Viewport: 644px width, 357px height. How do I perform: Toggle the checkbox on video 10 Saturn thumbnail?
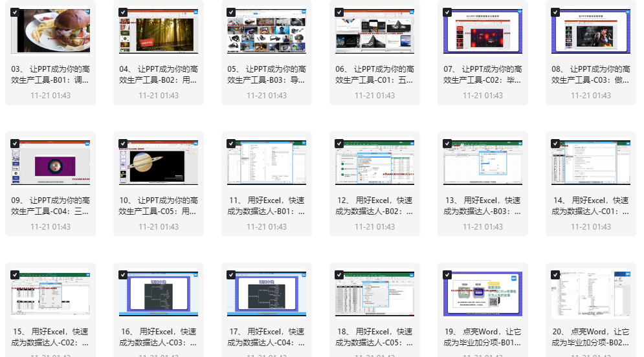pos(123,144)
